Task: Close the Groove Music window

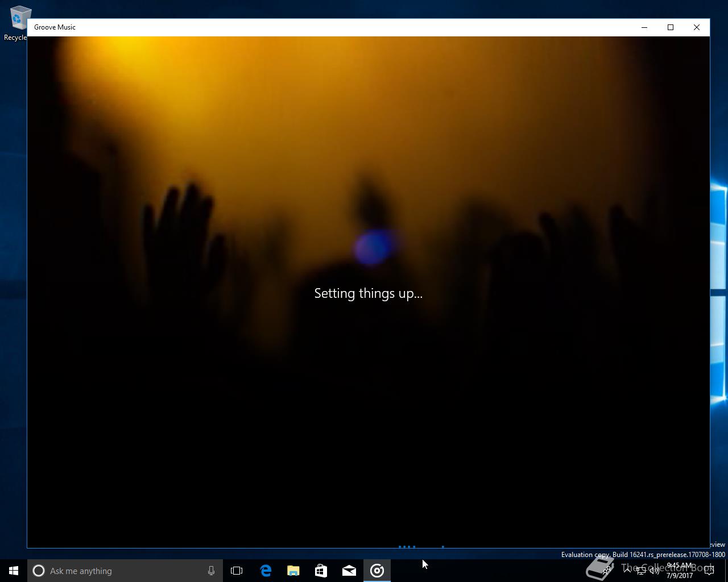Action: [697, 27]
